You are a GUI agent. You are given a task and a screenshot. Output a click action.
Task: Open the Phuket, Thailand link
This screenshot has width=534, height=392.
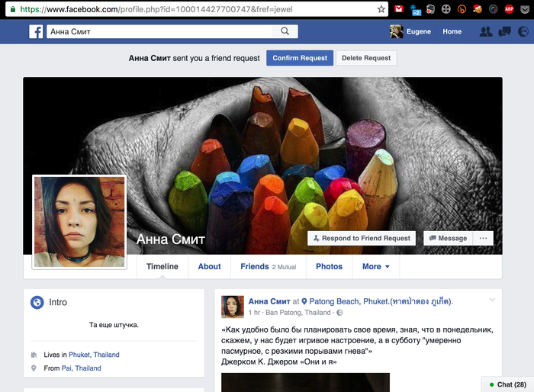(x=94, y=355)
